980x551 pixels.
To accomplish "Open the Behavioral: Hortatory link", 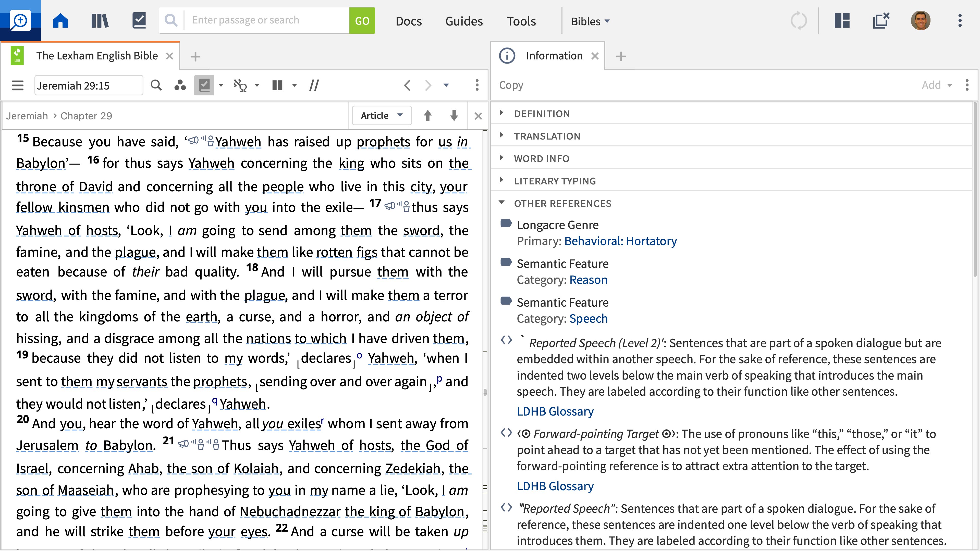I will point(620,241).
